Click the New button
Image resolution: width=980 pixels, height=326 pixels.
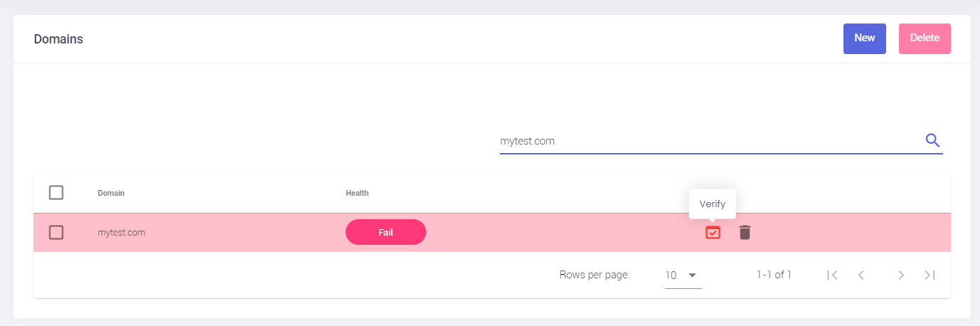tap(865, 38)
